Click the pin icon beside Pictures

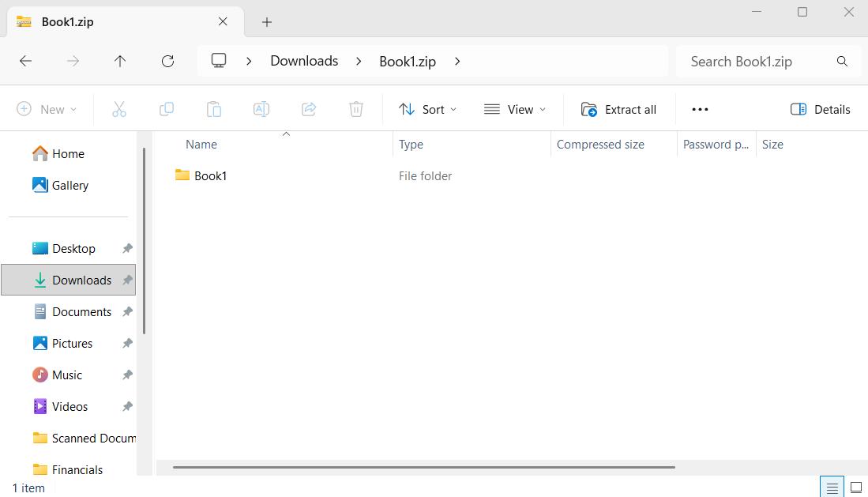coord(127,343)
